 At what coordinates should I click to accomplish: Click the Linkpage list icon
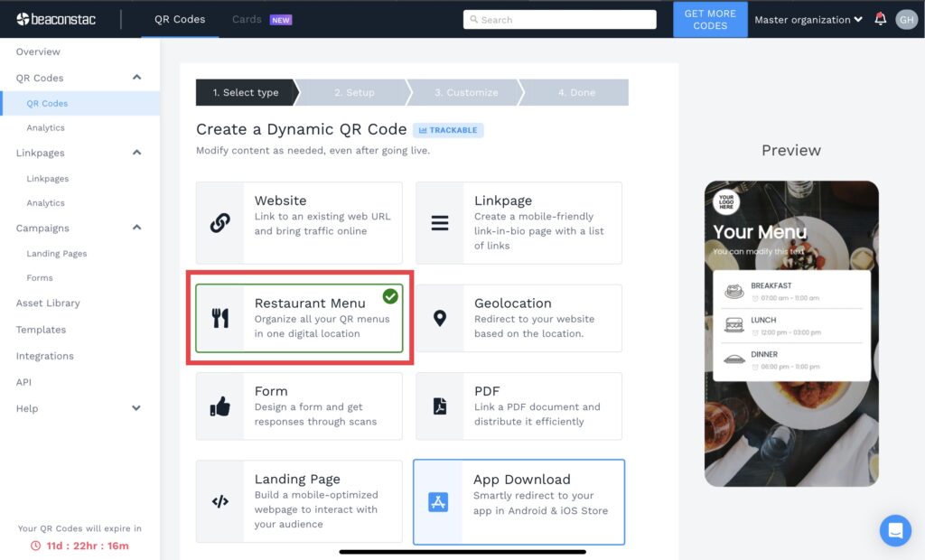[x=440, y=224]
